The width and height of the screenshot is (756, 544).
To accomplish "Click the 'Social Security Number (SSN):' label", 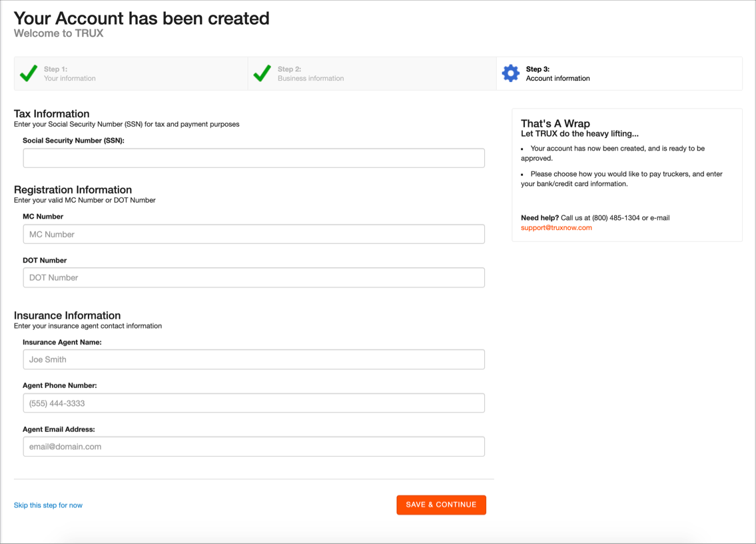I will click(x=73, y=141).
